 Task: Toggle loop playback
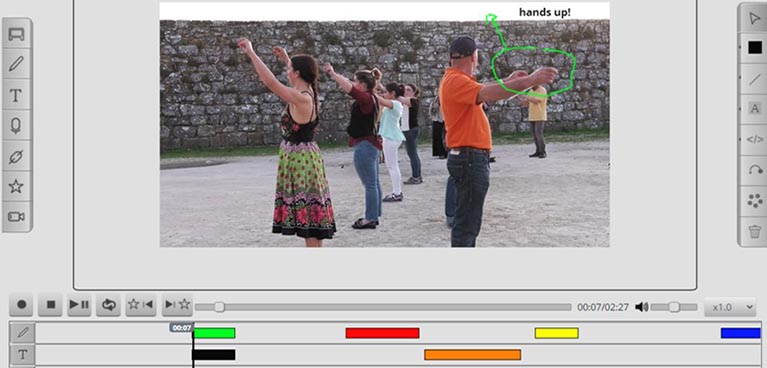pyautogui.click(x=109, y=304)
